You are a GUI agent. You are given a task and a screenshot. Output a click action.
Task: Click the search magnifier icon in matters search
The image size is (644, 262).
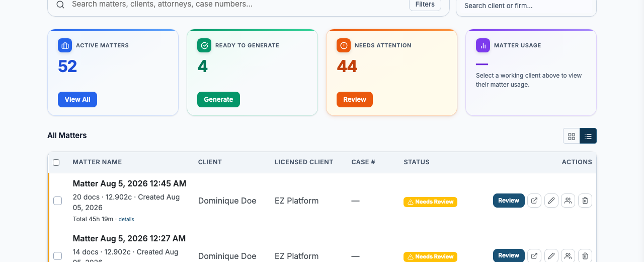click(60, 5)
